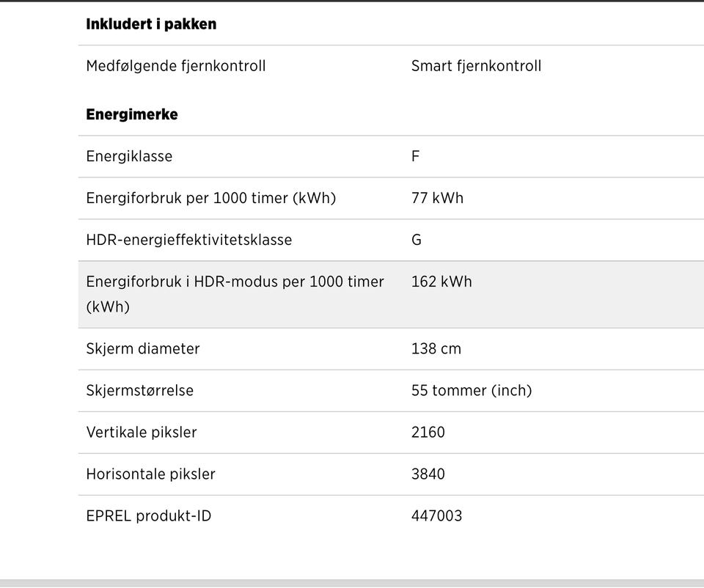Image resolution: width=704 pixels, height=588 pixels.
Task: Click the '55 tommer (inch)' value
Action: (472, 391)
